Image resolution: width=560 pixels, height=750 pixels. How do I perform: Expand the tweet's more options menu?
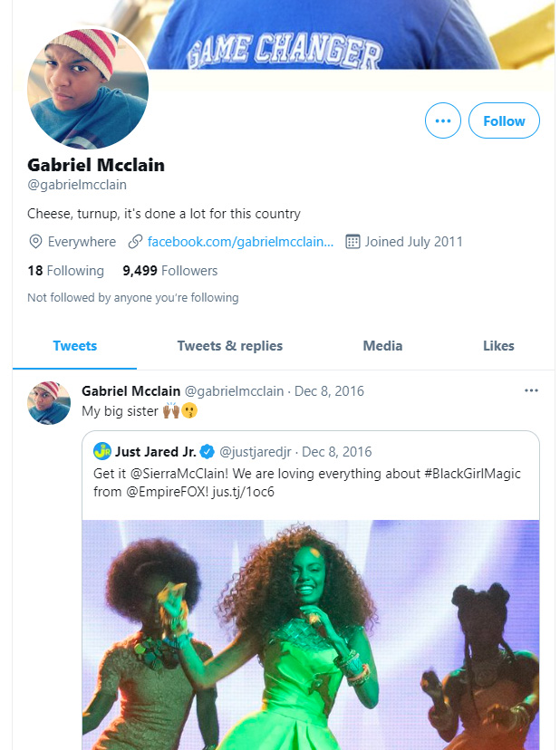tap(531, 390)
